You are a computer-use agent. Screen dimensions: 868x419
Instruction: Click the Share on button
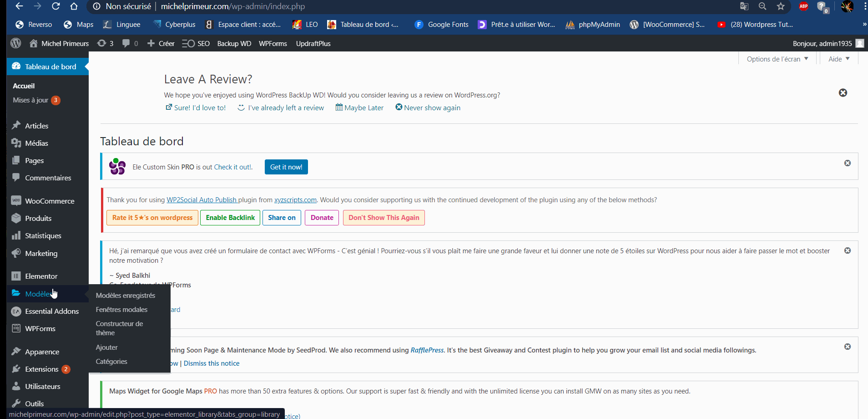pos(282,218)
